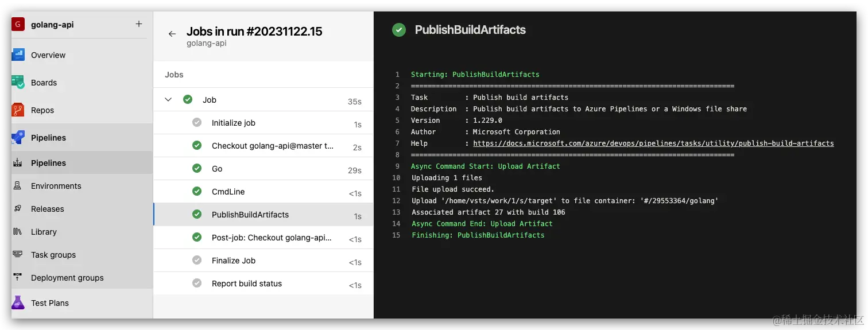Select Deployment groups menu item
The height and width of the screenshot is (330, 868).
click(x=67, y=278)
